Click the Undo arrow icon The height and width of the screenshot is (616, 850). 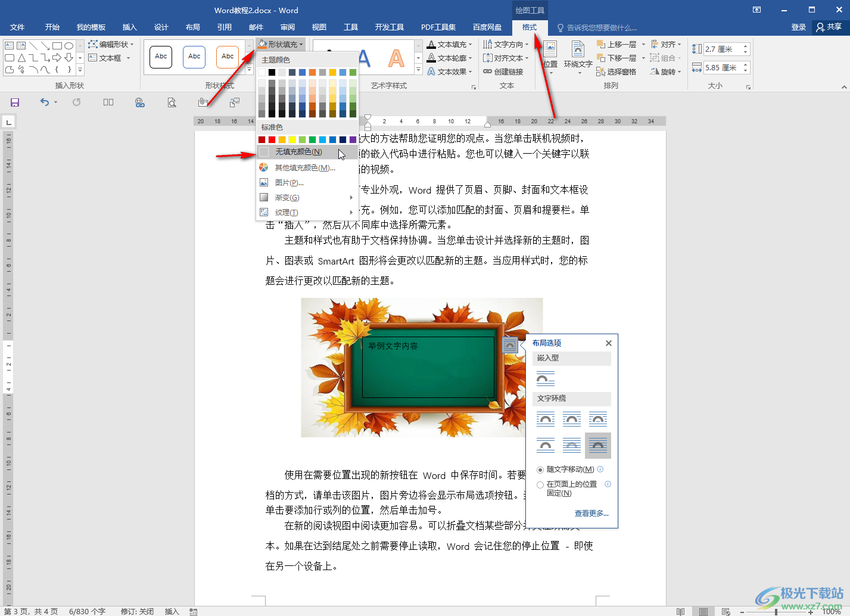coord(45,102)
